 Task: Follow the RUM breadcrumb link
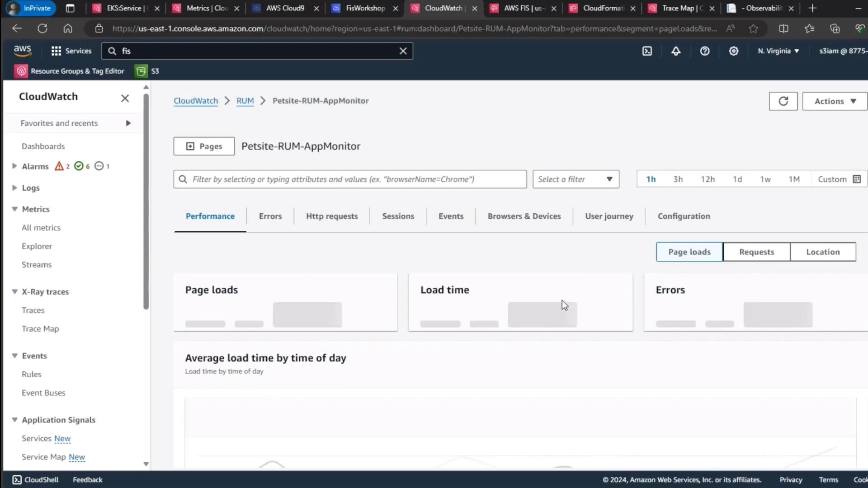(245, 101)
